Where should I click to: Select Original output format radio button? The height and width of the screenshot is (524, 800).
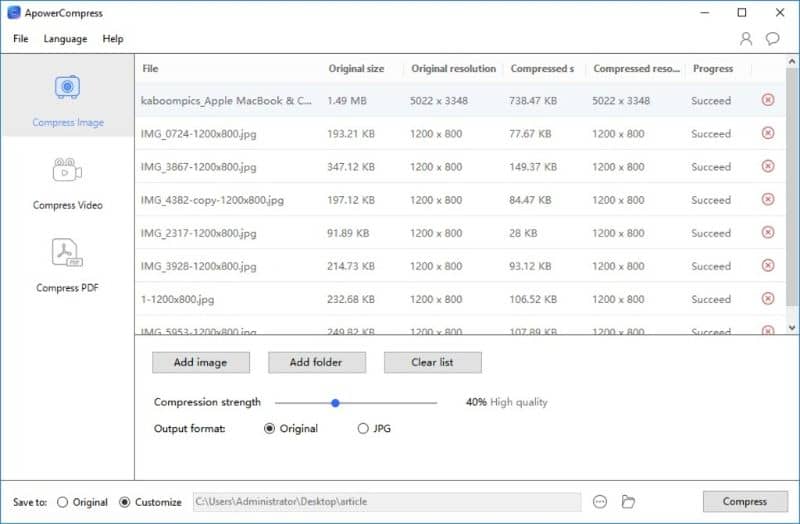click(269, 429)
